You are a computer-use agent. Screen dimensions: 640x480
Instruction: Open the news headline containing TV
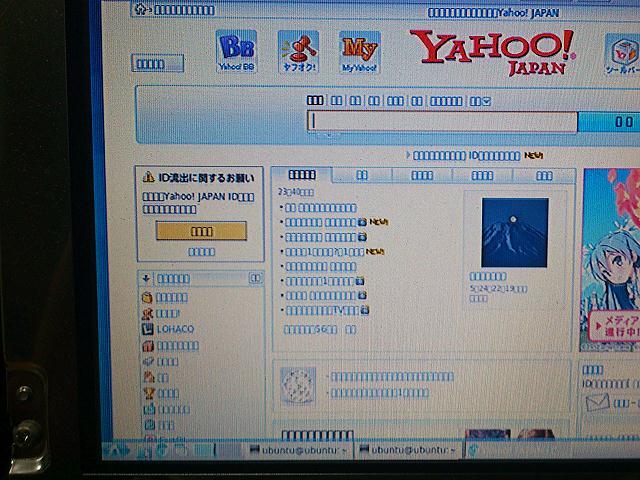(322, 311)
